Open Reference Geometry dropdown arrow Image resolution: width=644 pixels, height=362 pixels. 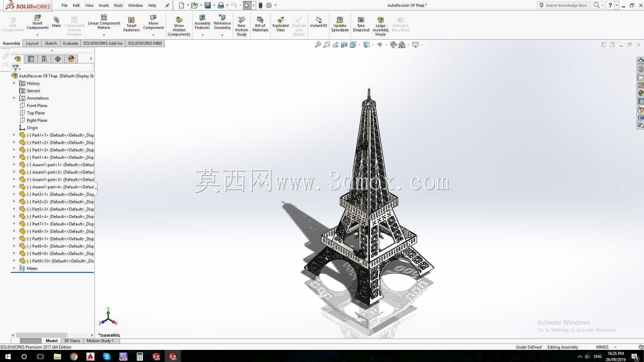coord(222,35)
